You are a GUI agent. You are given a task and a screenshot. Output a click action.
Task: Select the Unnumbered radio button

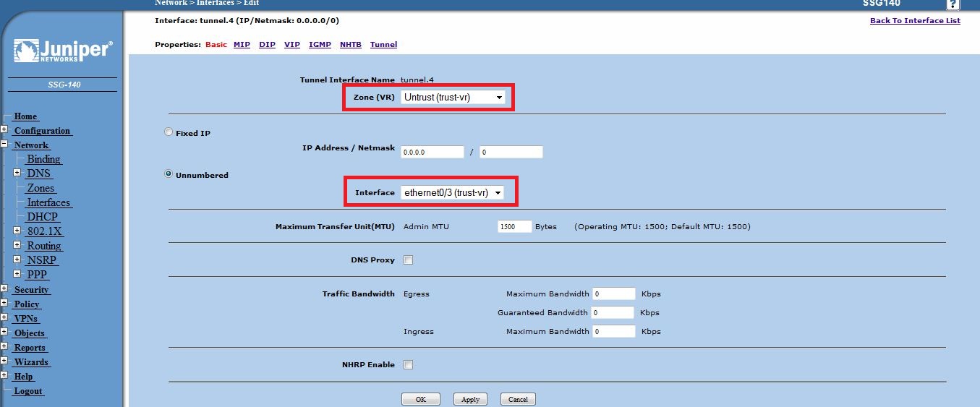pos(169,174)
